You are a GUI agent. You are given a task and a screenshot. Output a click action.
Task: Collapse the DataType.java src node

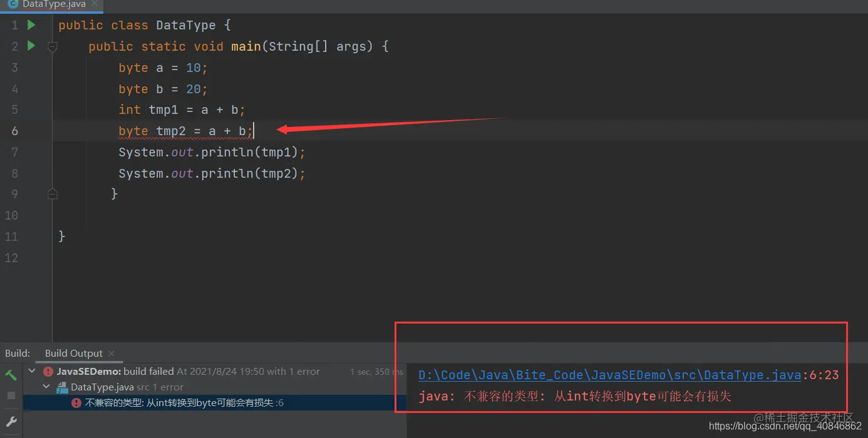(x=46, y=387)
